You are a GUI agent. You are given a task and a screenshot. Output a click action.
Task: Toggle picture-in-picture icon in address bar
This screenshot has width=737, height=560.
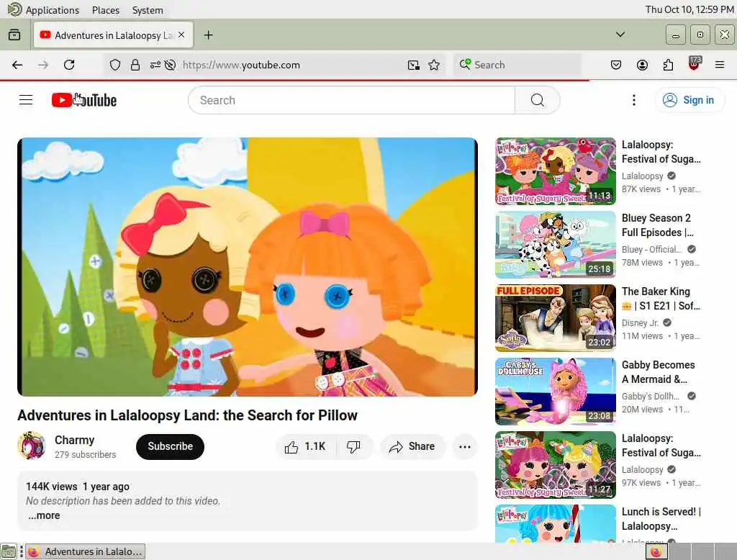click(x=414, y=65)
